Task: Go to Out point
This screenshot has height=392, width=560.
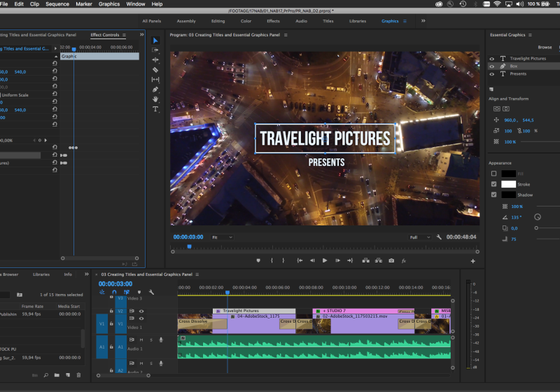Action: (x=350, y=260)
